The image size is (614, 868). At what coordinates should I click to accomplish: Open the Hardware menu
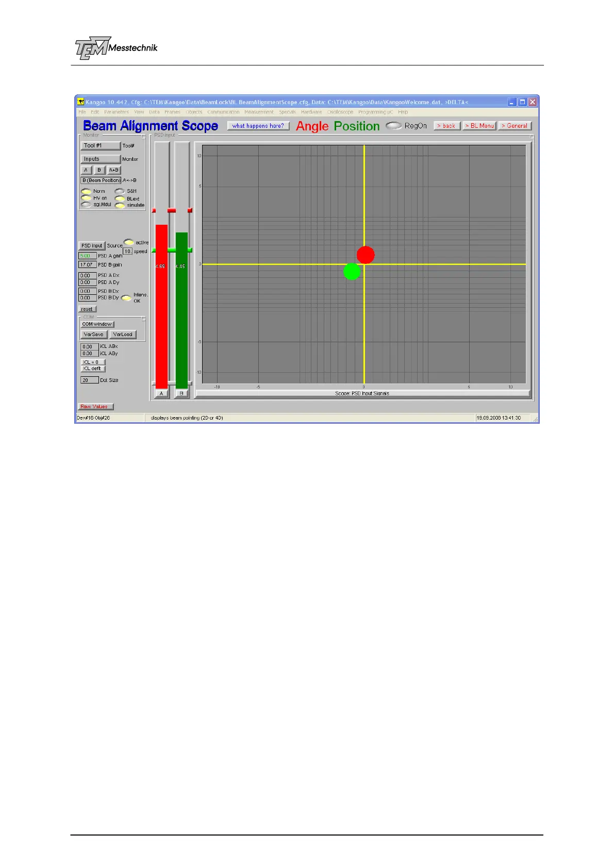[311, 112]
